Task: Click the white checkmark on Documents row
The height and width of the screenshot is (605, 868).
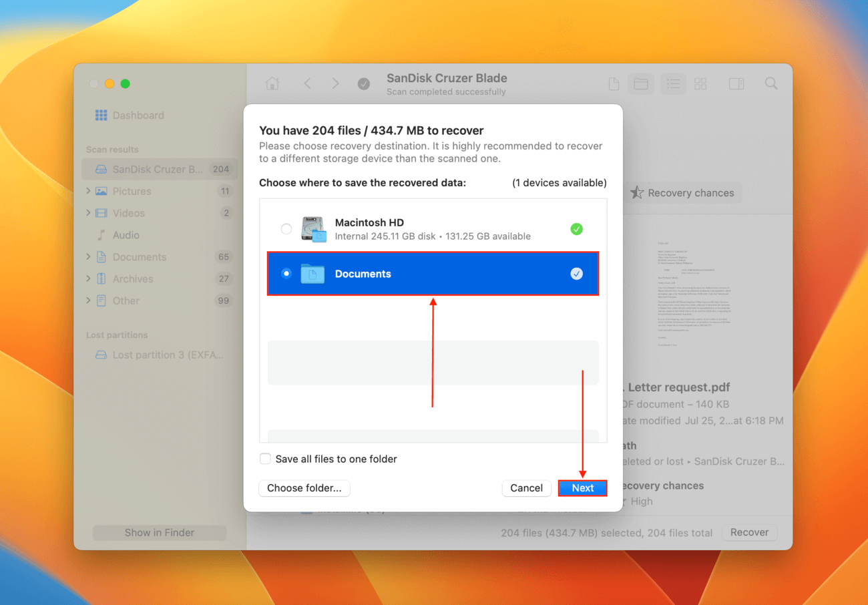Action: click(577, 274)
